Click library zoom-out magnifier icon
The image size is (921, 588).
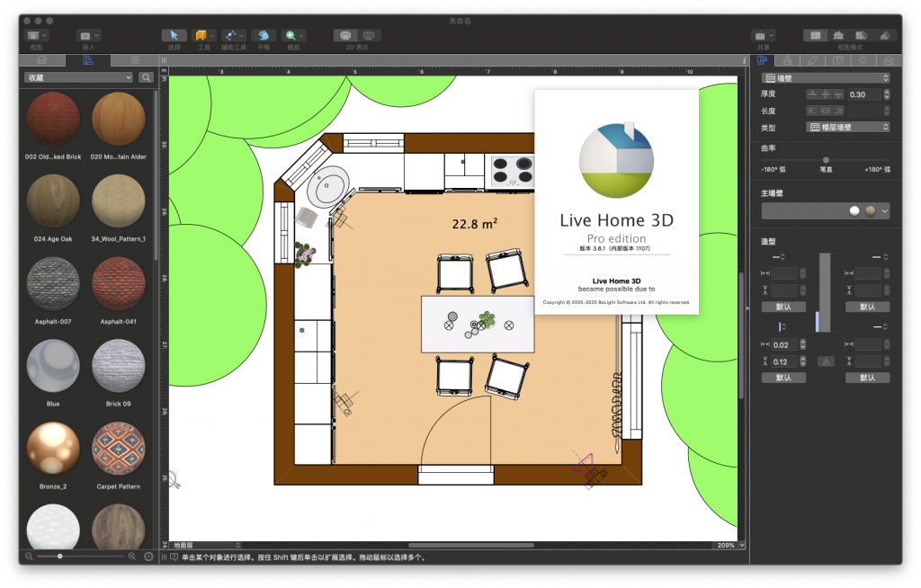click(x=29, y=557)
